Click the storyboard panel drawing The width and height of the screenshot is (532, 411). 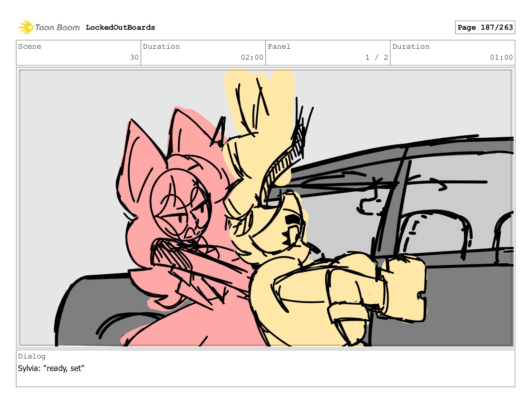[x=265, y=208]
